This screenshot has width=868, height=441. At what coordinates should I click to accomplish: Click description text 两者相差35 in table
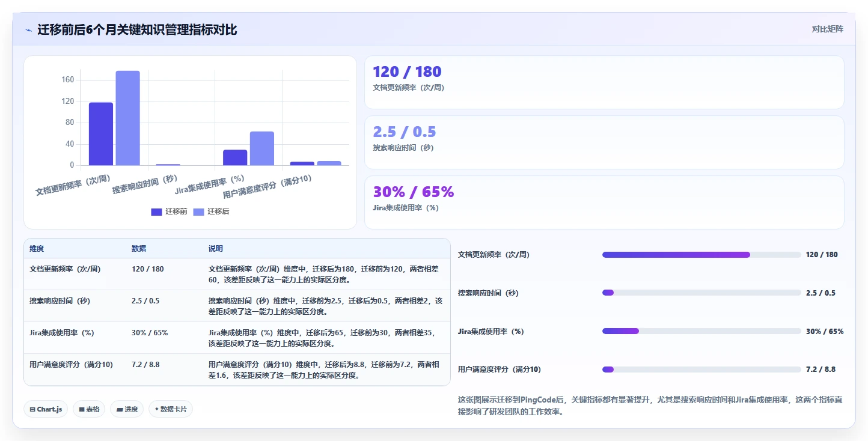[414, 332]
